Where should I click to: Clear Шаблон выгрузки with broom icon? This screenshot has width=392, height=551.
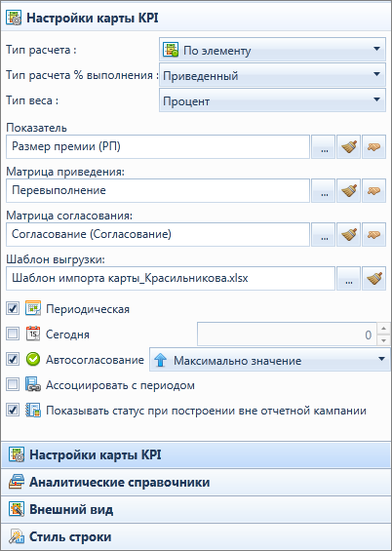pos(373,279)
